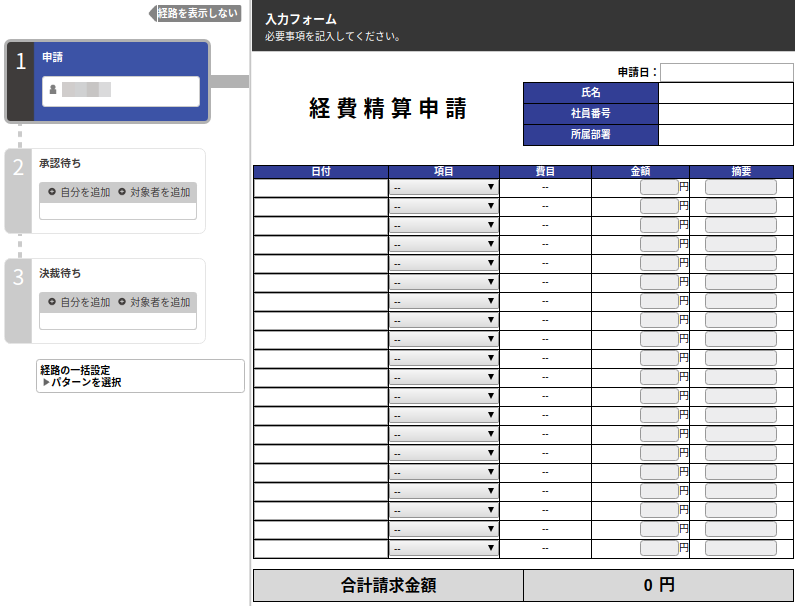Image resolution: width=795 pixels, height=606 pixels.
Task: Click 対象者を追加 plus icon in 決裁待ち step
Action: pyautogui.click(x=122, y=302)
